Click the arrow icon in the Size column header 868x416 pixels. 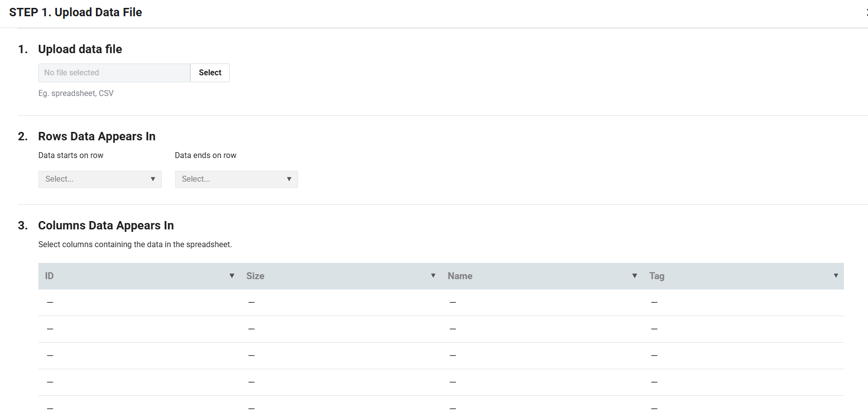(433, 276)
